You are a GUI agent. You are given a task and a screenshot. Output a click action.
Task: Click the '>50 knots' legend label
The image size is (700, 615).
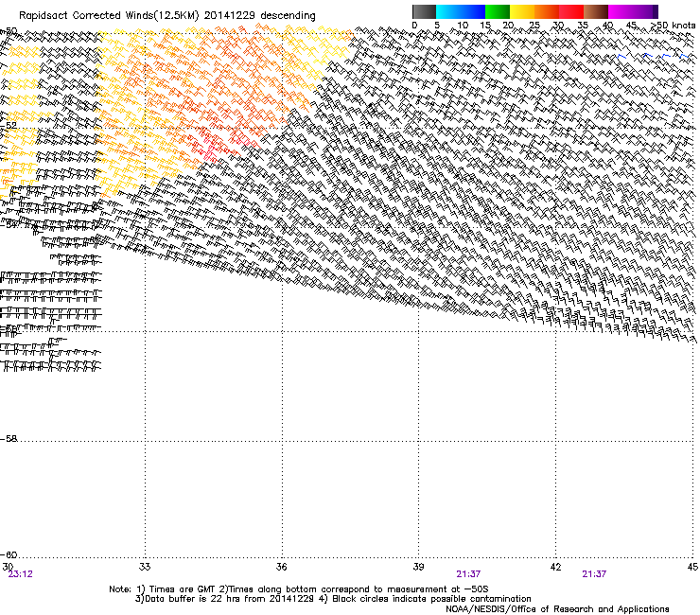(674, 26)
